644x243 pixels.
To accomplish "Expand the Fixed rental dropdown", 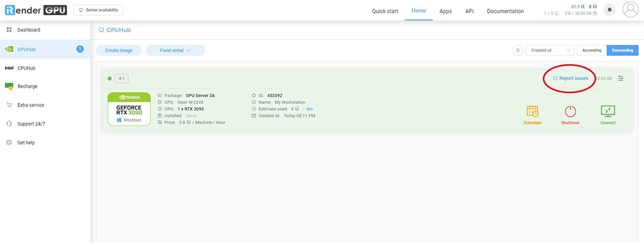I will click(x=175, y=51).
